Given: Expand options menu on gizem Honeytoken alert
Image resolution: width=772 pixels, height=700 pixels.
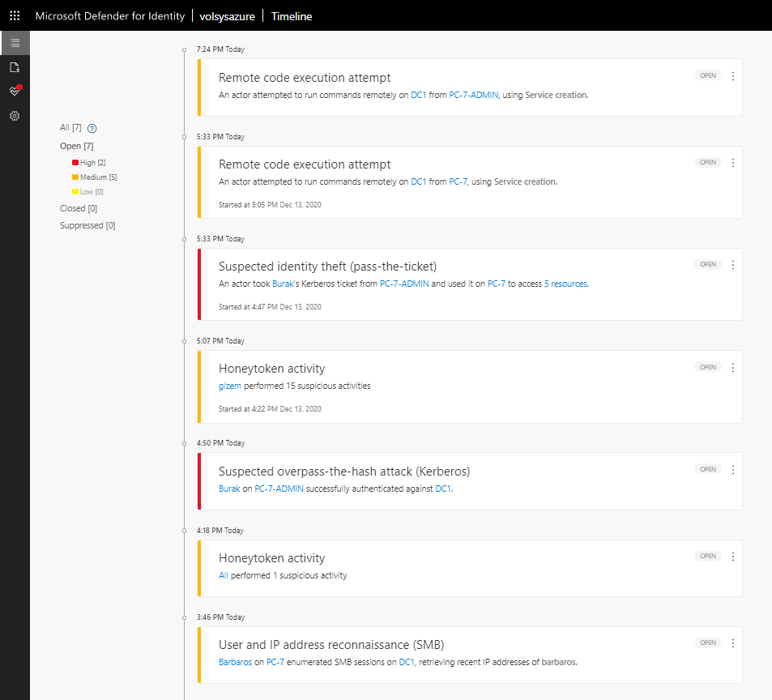Looking at the screenshot, I should tap(733, 368).
